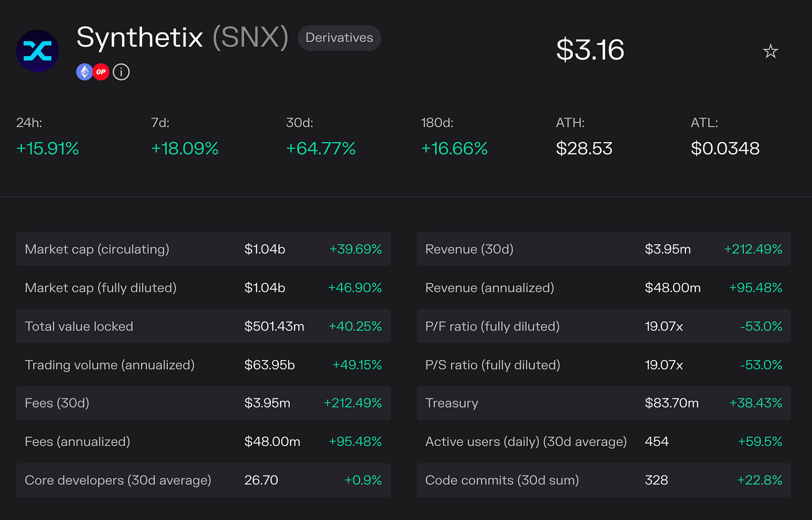The image size is (812, 520).
Task: Select the 30d change +64.77%
Action: [321, 148]
